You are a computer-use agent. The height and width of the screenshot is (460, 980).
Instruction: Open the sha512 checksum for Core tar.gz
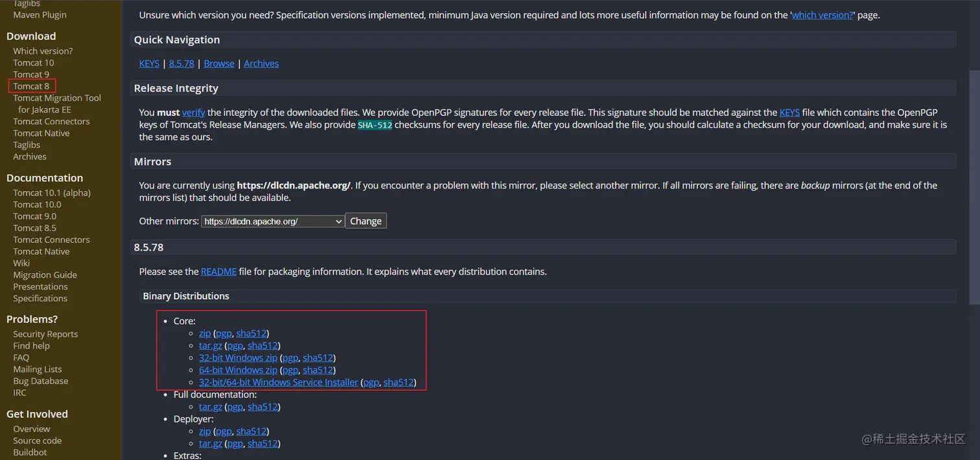point(262,345)
